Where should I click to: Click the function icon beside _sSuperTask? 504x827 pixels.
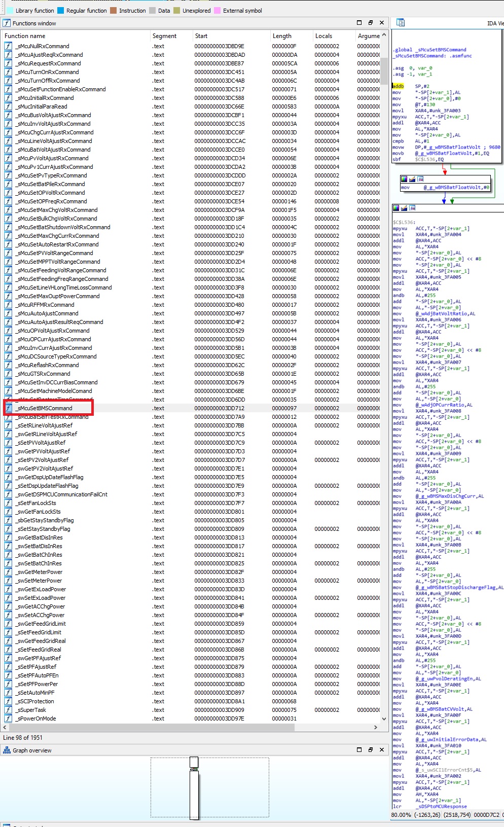pos(8,710)
